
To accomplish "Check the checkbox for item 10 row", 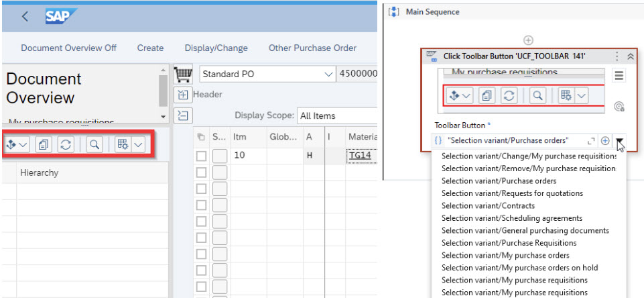I will pos(201,156).
